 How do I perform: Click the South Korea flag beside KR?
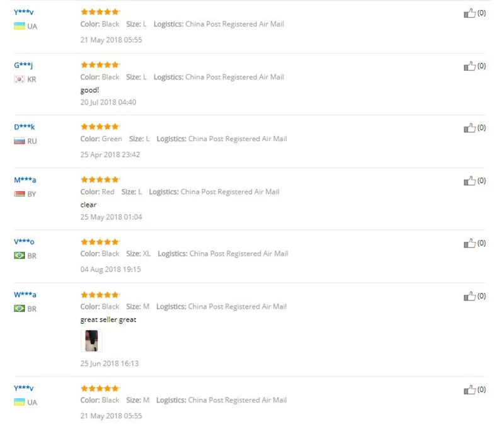point(20,79)
